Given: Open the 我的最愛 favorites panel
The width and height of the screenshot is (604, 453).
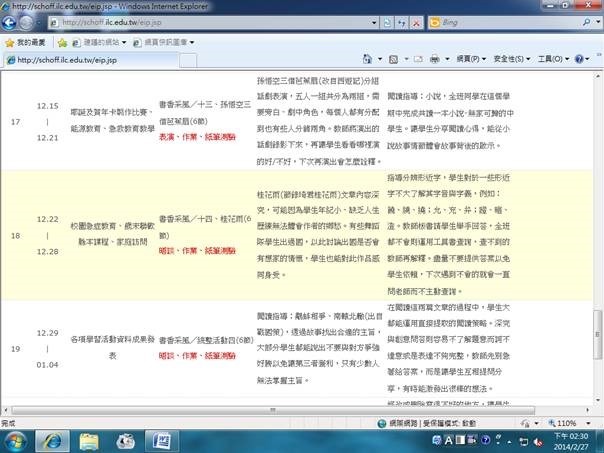Looking at the screenshot, I should (26, 42).
